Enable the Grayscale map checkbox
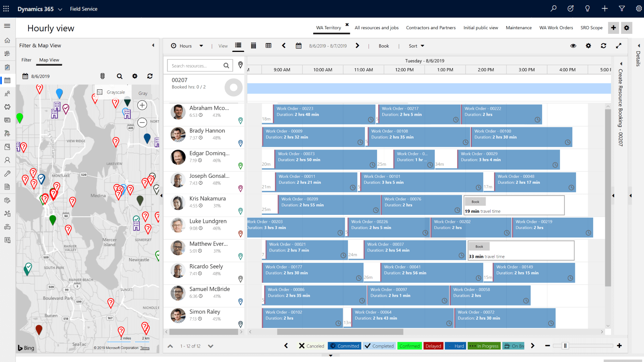Viewport: 644px width, 362px height. [x=99, y=92]
